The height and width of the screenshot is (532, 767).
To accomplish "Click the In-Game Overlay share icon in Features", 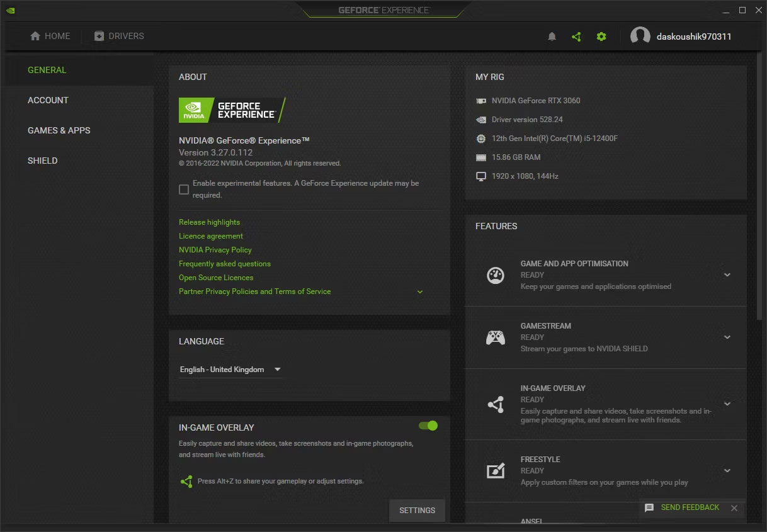I will pyautogui.click(x=496, y=404).
